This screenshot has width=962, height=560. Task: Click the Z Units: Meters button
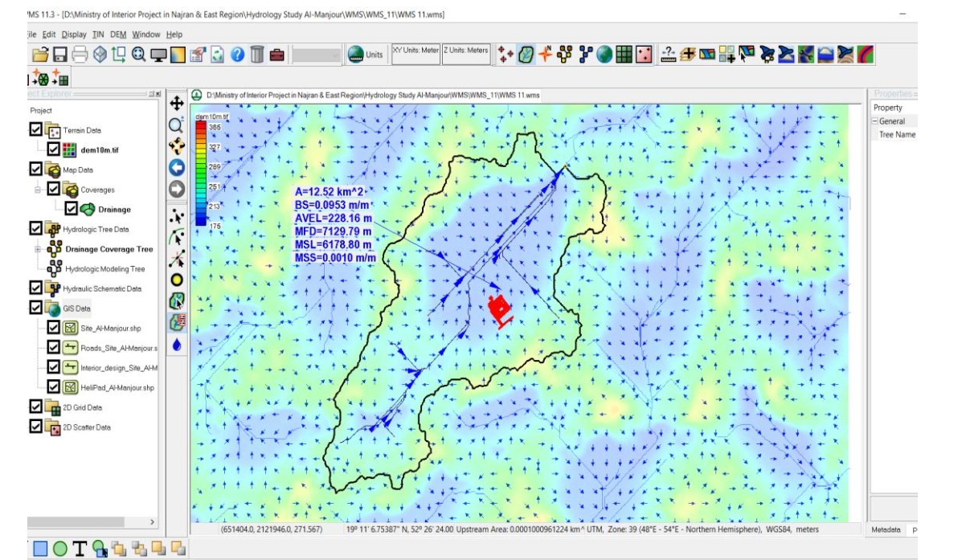pos(466,54)
